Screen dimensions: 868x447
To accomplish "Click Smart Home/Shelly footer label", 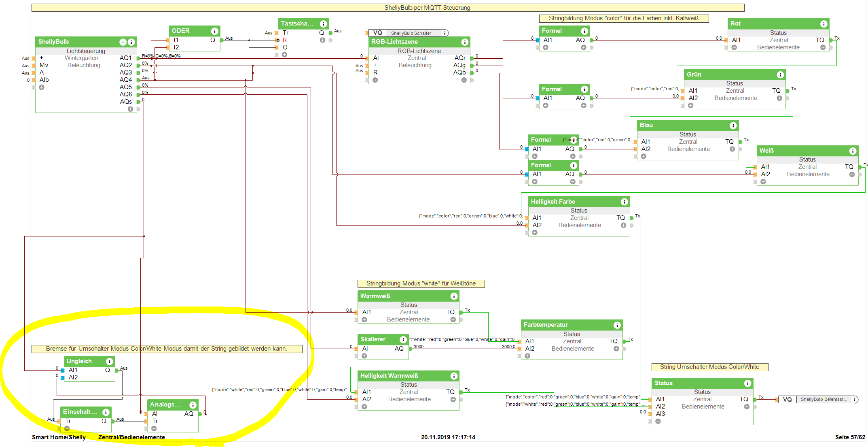I will coord(59,437).
